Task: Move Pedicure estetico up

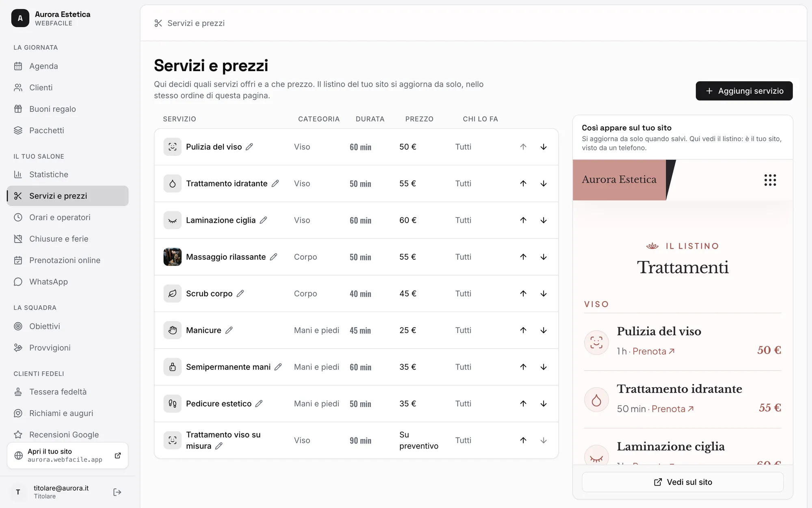Action: click(523, 404)
